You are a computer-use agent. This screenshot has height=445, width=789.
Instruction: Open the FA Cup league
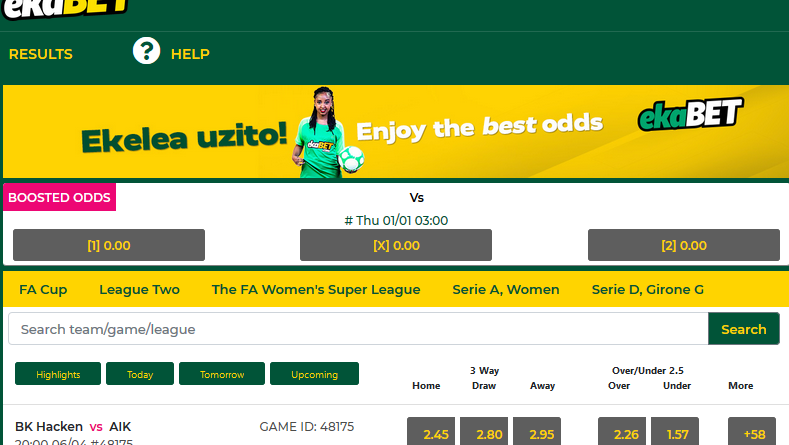[x=43, y=289]
